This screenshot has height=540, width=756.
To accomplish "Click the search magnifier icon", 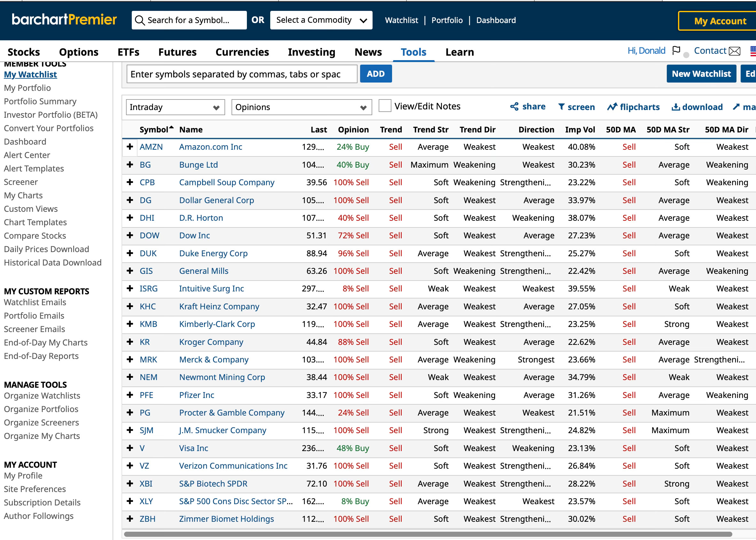I will (140, 20).
